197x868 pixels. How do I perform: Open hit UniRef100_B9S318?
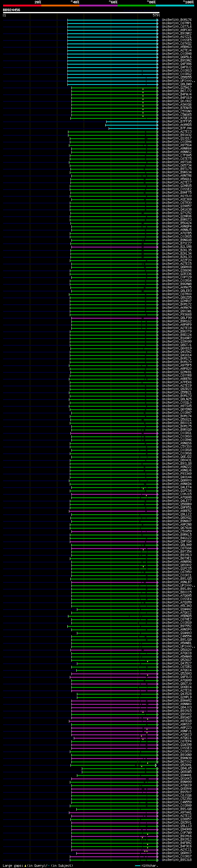coord(177,860)
